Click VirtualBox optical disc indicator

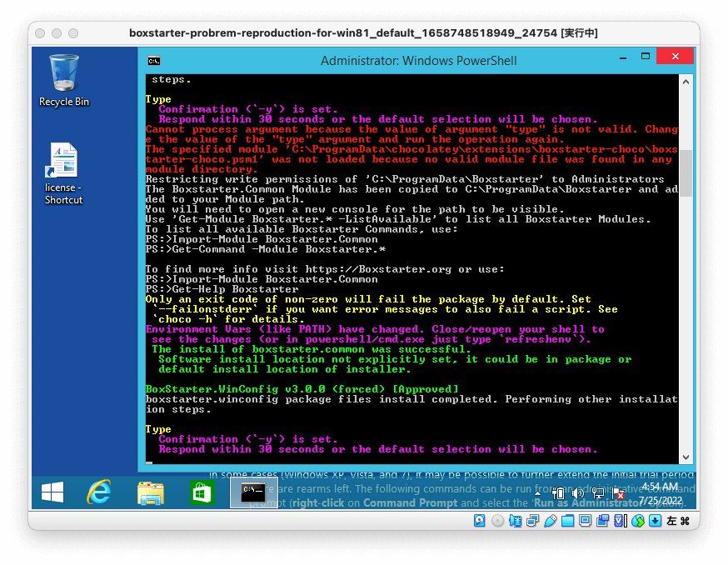(x=497, y=521)
